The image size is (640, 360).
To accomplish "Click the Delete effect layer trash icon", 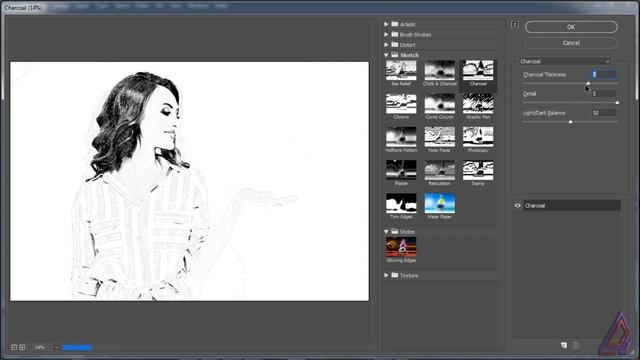I will click(576, 345).
